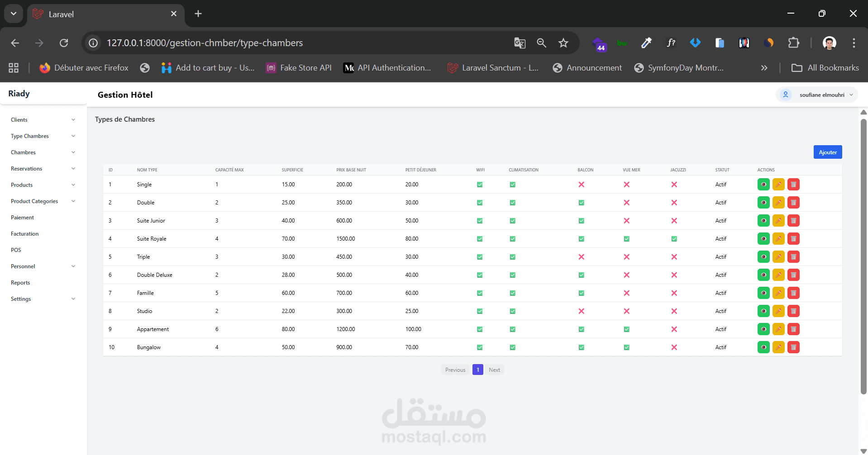
Task: Open the bookmarks apps grid icon
Action: (14, 68)
